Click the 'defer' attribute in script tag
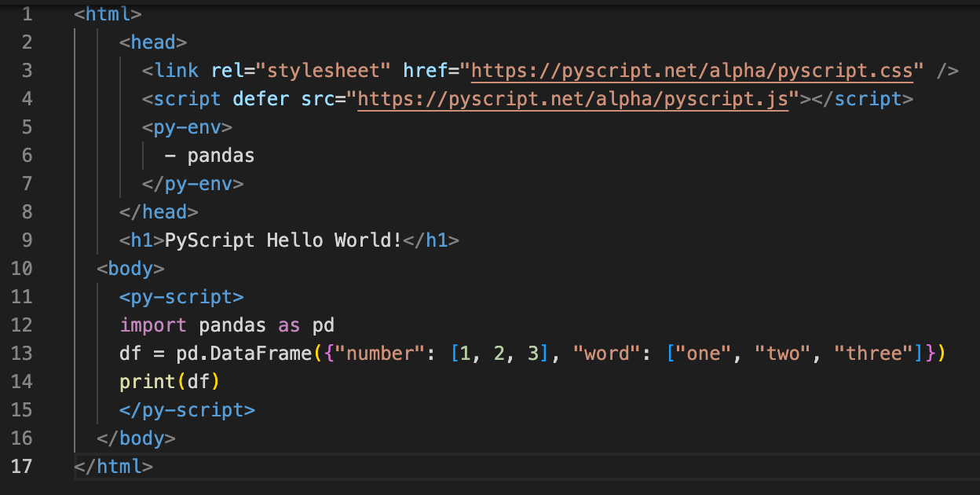 click(261, 99)
